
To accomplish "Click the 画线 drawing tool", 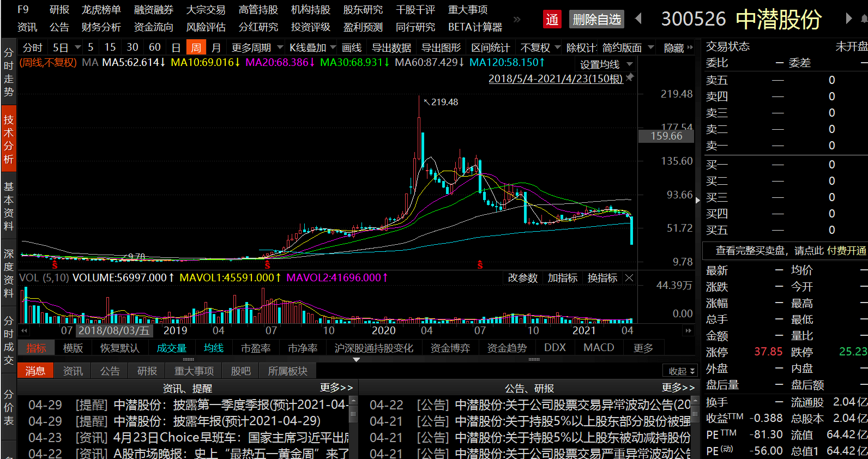I will coord(352,47).
